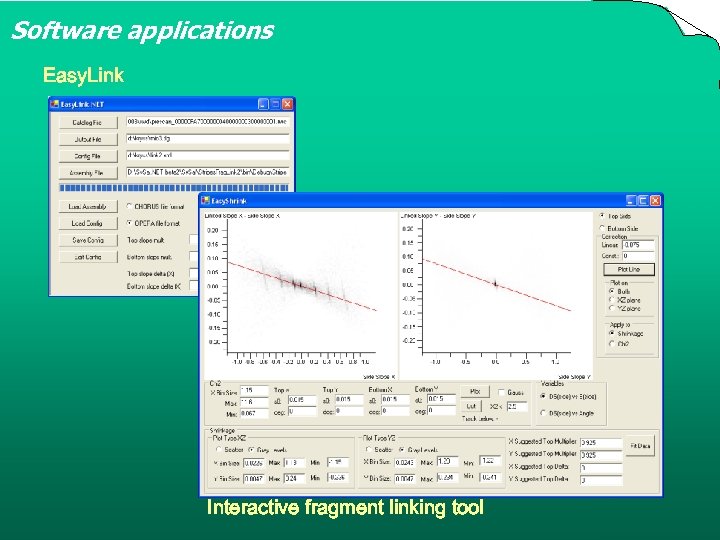The width and height of the screenshot is (720, 540).
Task: Click X Bin Size field in Plot Type XZ
Action: (254, 463)
